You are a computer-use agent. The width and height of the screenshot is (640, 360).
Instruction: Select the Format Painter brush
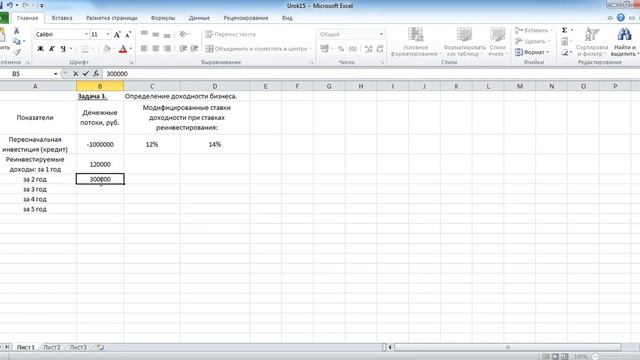click(17, 52)
